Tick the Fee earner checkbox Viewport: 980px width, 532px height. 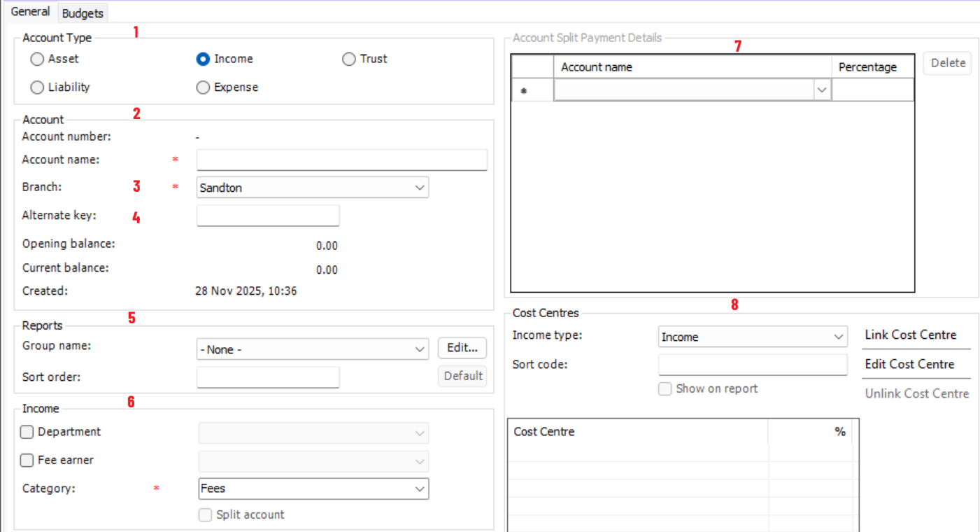(x=27, y=461)
